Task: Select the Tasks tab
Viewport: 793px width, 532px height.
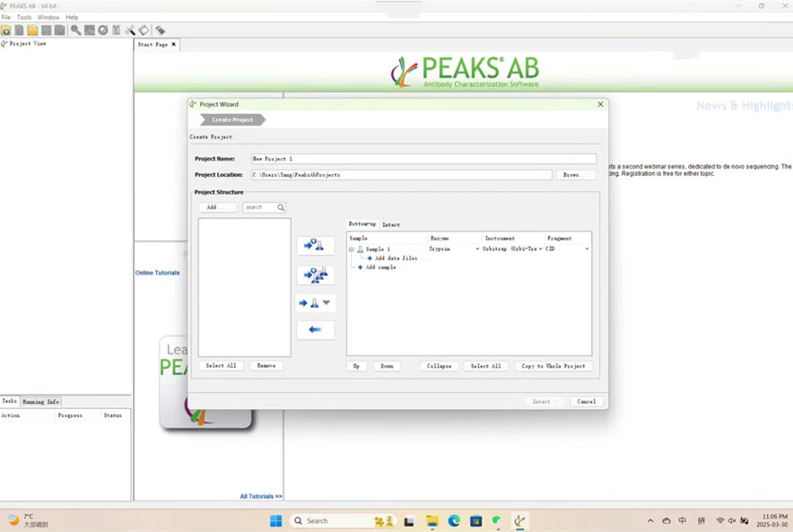Action: 10,401
